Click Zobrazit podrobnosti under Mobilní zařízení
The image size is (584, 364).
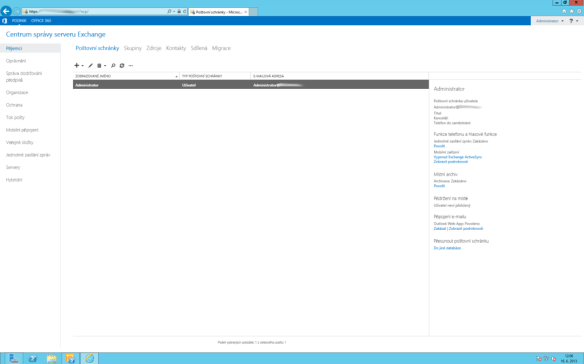[451, 162]
